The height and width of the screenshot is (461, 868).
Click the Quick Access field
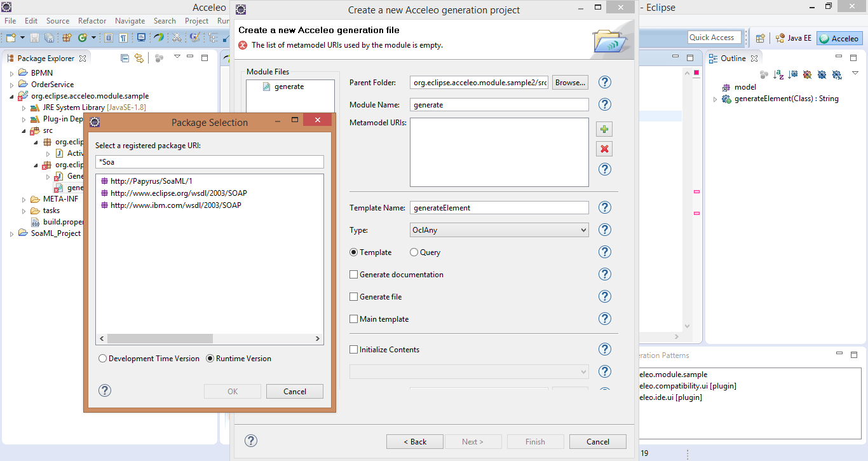715,38
